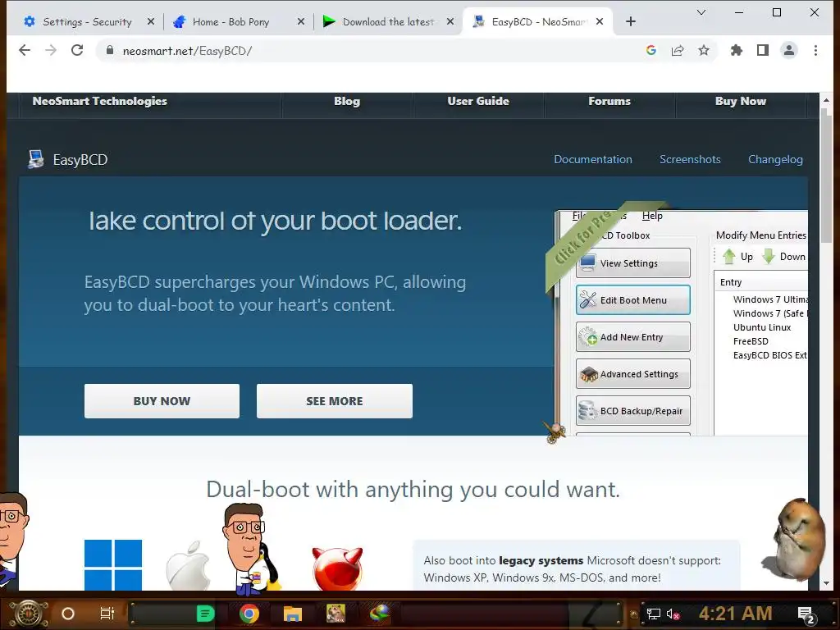Close the Home - Bob Pony tab

pos(300,22)
